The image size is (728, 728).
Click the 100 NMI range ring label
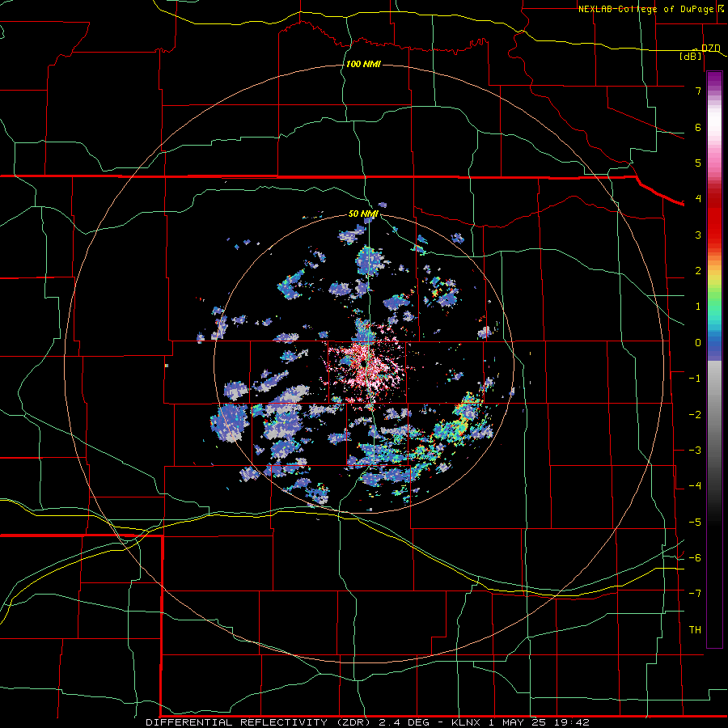point(363,64)
